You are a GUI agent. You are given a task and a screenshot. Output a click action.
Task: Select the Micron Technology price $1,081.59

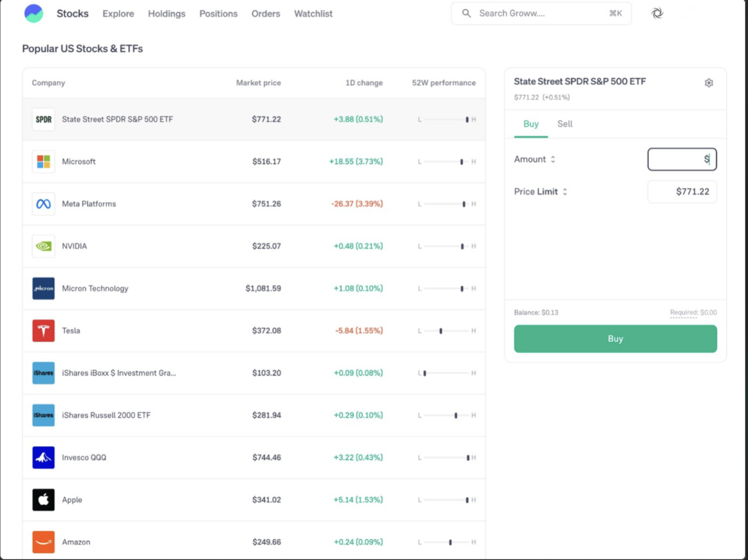tap(263, 288)
